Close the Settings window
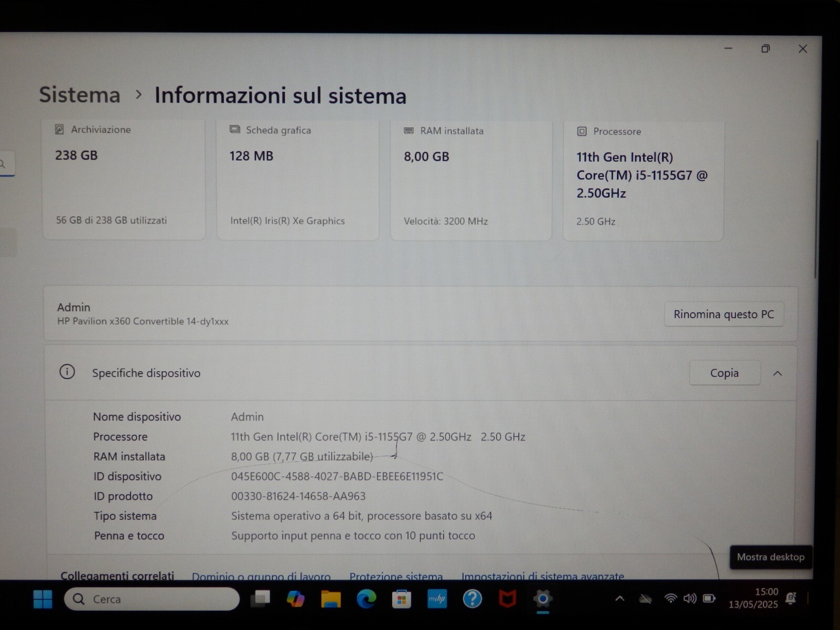This screenshot has height=630, width=840. pyautogui.click(x=803, y=49)
